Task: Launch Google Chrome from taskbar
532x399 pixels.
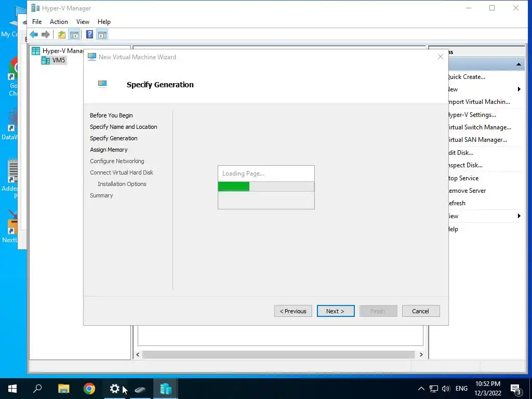Action: coord(89,389)
